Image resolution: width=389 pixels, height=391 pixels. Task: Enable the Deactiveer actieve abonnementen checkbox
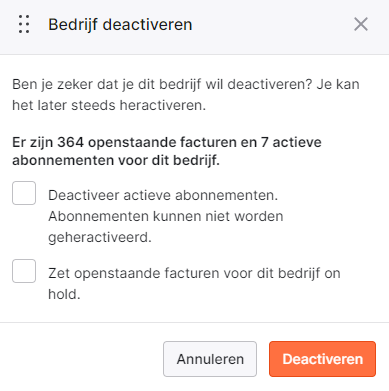click(x=24, y=193)
